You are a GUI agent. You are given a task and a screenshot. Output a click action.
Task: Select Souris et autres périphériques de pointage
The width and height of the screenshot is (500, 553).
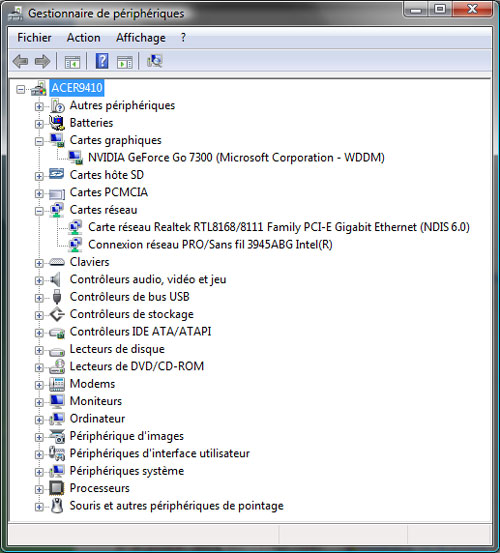pos(176,505)
